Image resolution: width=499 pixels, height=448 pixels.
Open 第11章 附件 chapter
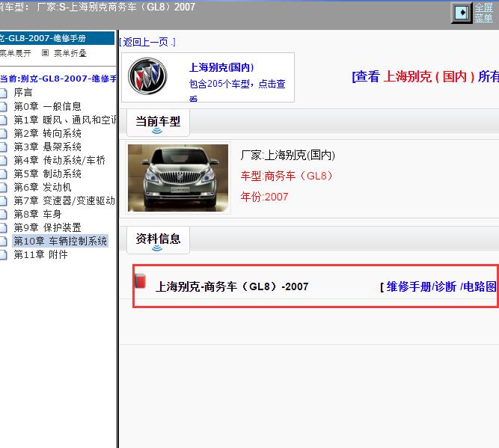[x=40, y=254]
